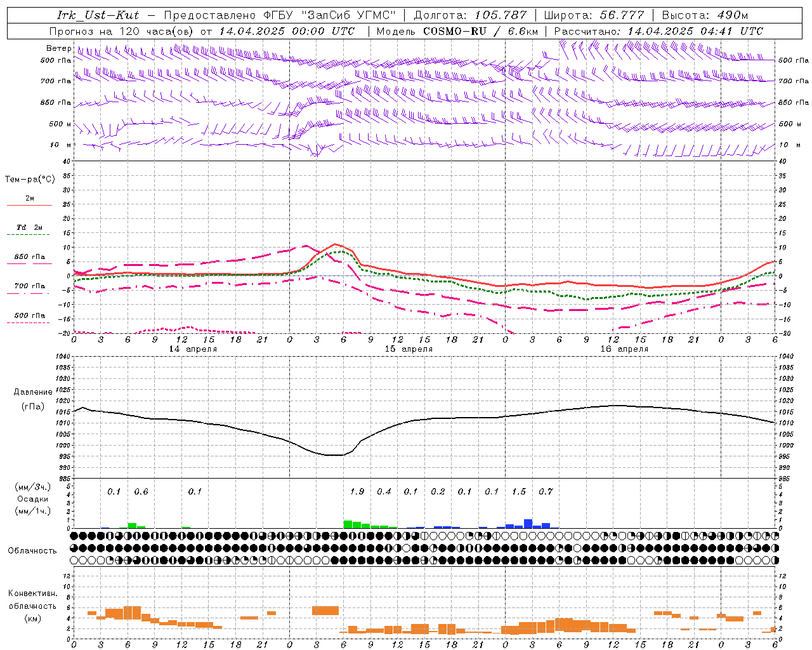
Task: Select the date label 16 апреля
Action: (624, 349)
